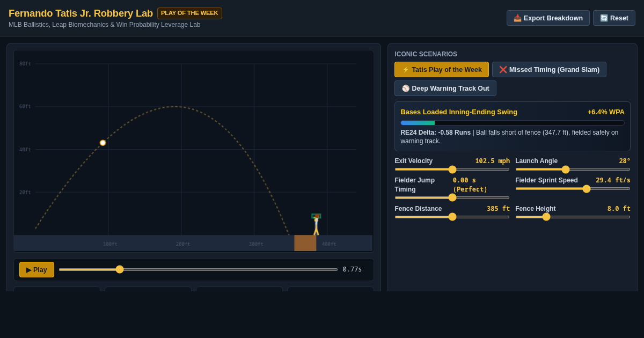Click the 8.0 ft fence height value

619,209
